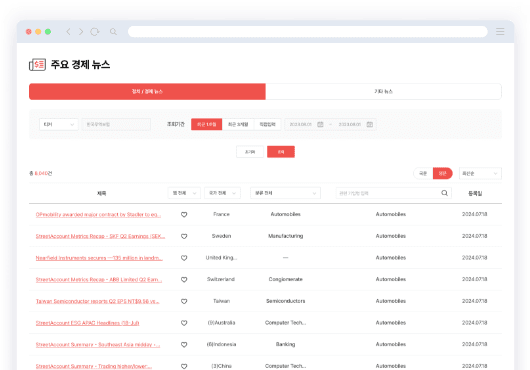This screenshot has width=530, height=370.
Task: Click the white reset button
Action: pyautogui.click(x=250, y=152)
